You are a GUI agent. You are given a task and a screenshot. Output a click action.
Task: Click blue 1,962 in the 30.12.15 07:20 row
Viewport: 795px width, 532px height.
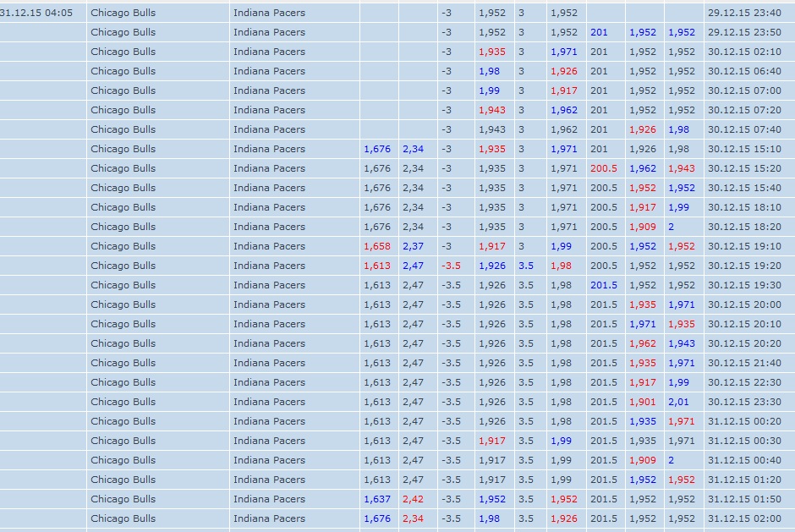564,110
